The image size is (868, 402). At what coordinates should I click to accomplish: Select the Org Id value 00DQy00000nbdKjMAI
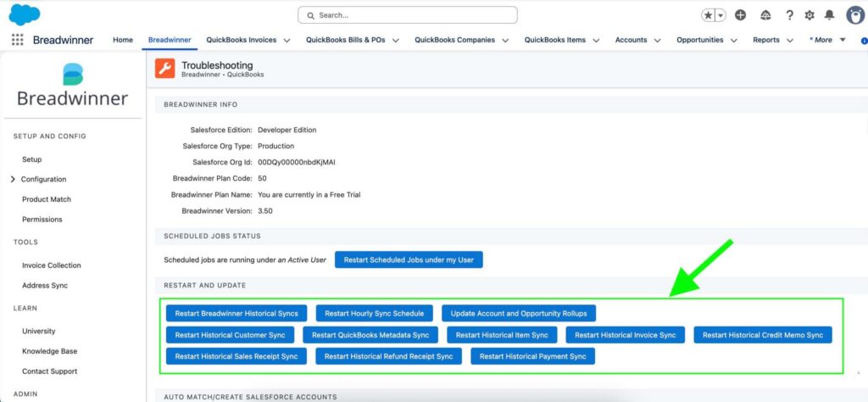tap(297, 163)
